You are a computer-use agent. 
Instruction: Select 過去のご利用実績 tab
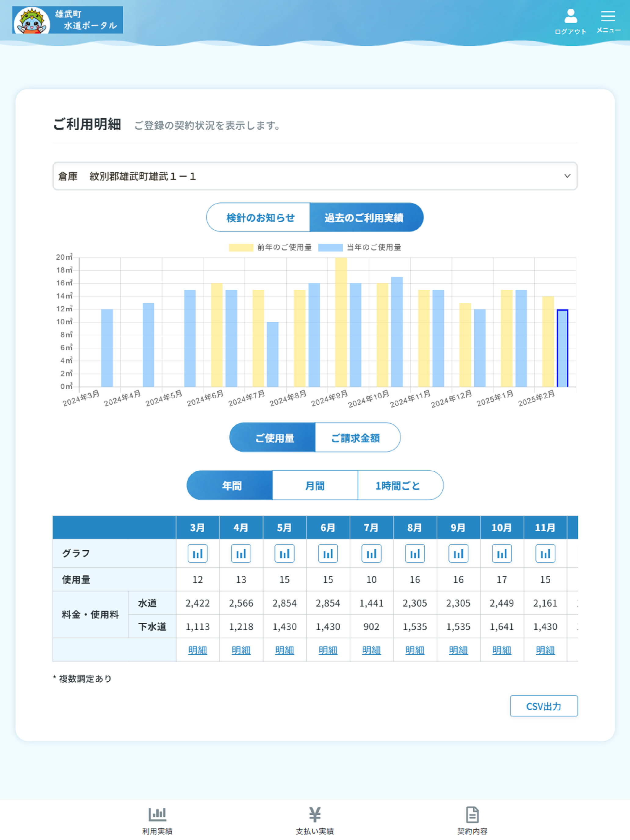point(367,218)
